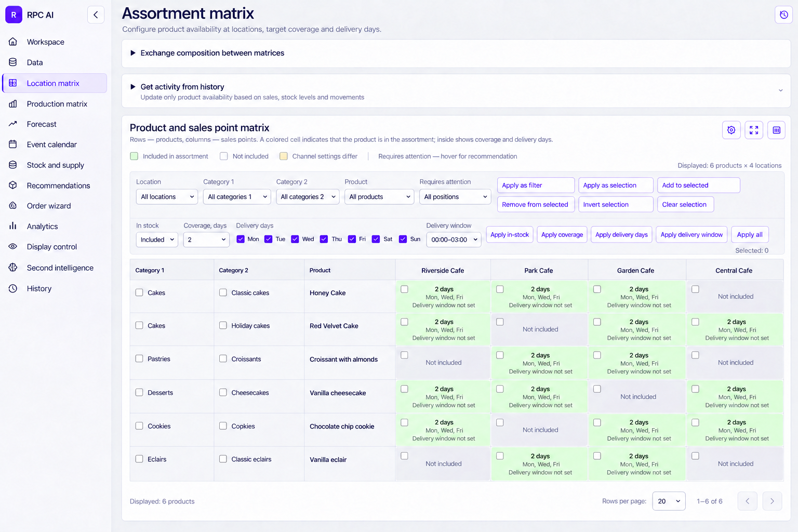Screen dimensions: 798x532
Task: Open the history clock icon at top right
Action: click(783, 15)
